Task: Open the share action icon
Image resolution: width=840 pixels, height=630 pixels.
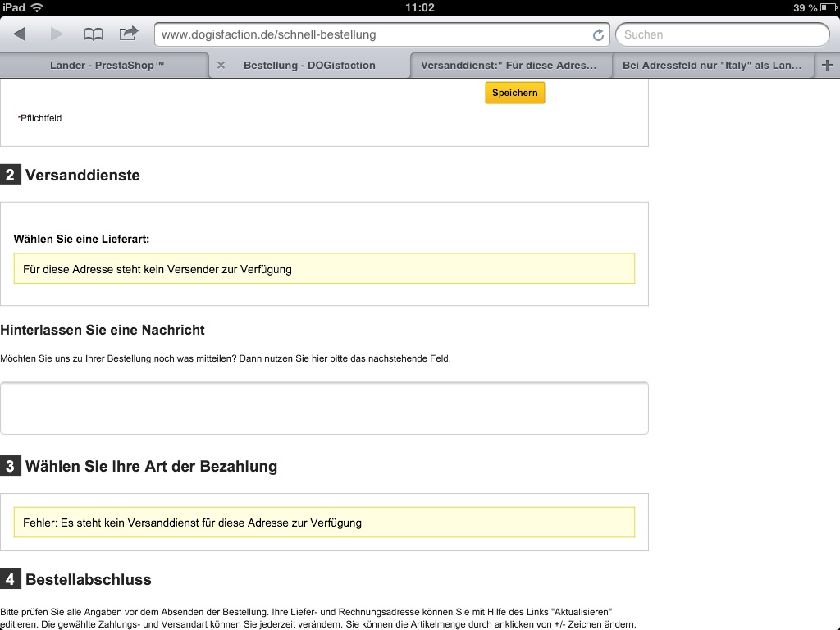Action: pyautogui.click(x=129, y=34)
